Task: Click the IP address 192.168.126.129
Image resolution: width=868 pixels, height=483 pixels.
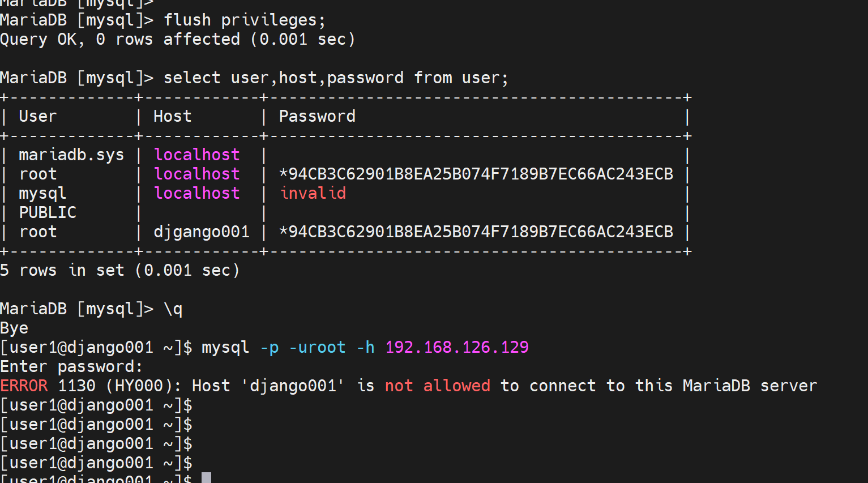Action: coord(456,348)
